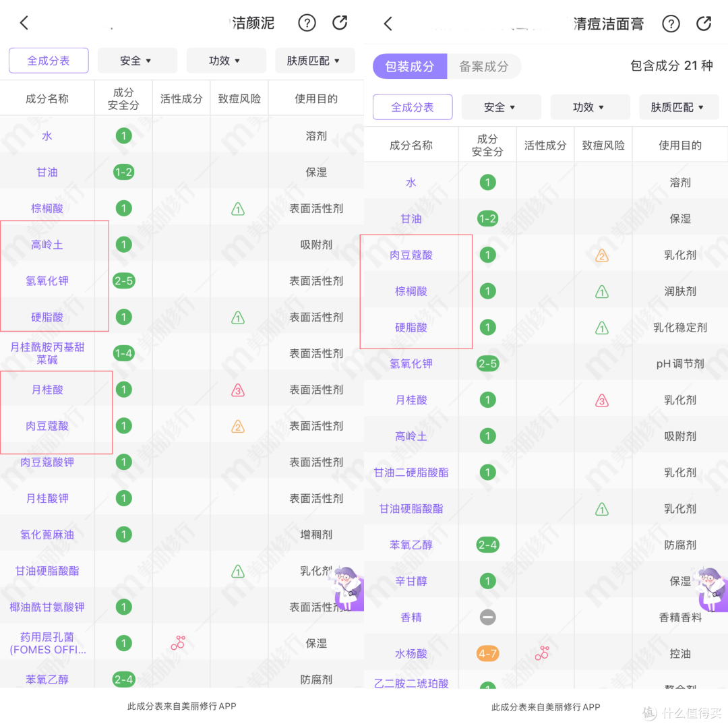Tap acne risk icon for 肉豆蔻酸 in 清痘洁面膏

(602, 255)
